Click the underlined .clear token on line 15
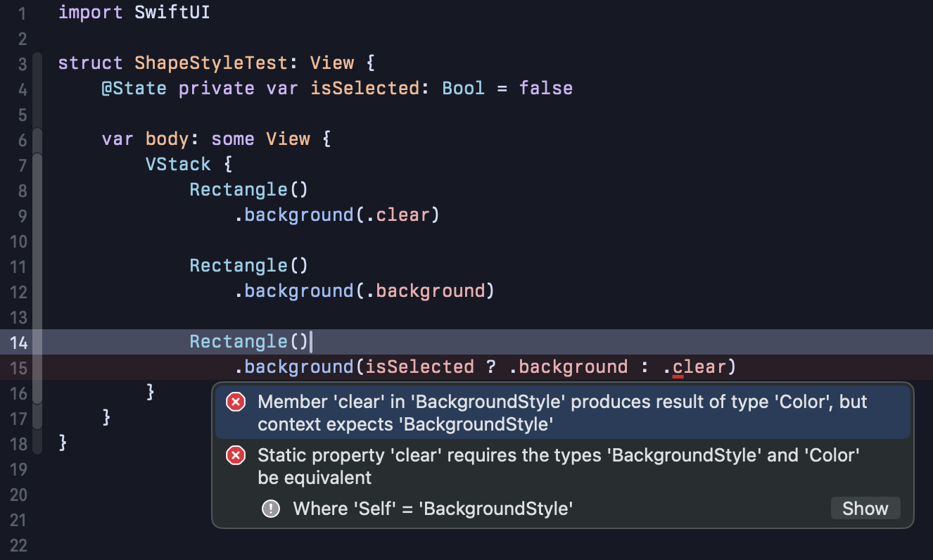933x560 pixels. (x=697, y=367)
